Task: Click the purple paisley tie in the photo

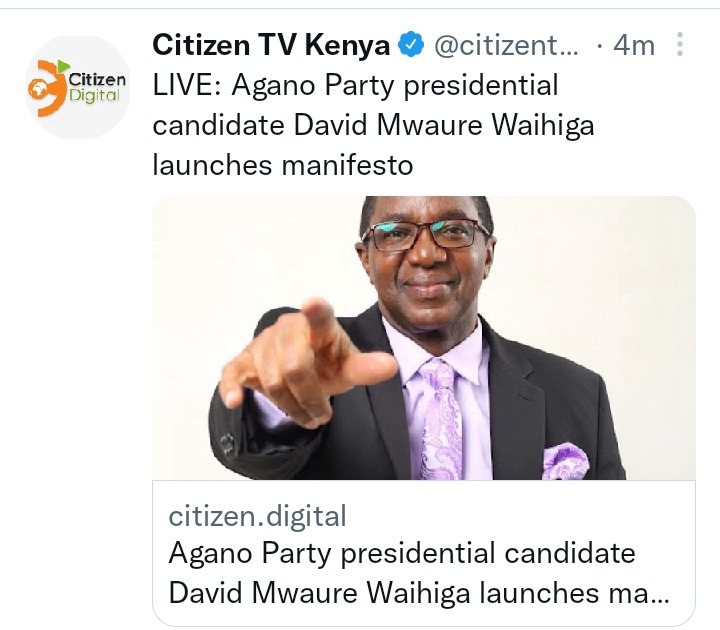Action: coord(441,419)
